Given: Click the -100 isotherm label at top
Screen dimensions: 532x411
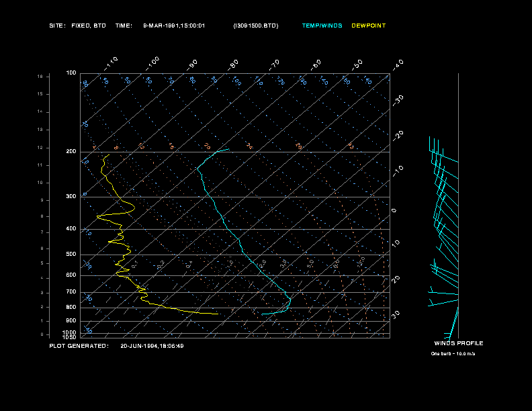Looking at the screenshot, I should pos(152,64).
